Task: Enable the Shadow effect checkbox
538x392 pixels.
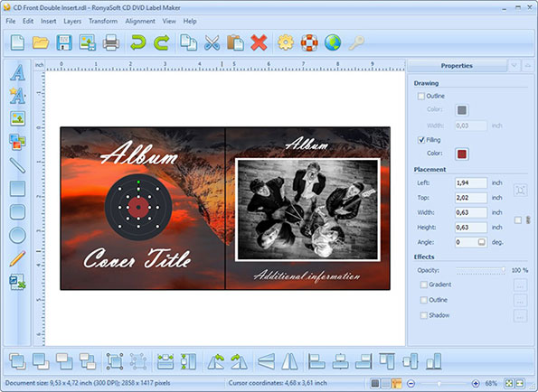Action: 424,315
